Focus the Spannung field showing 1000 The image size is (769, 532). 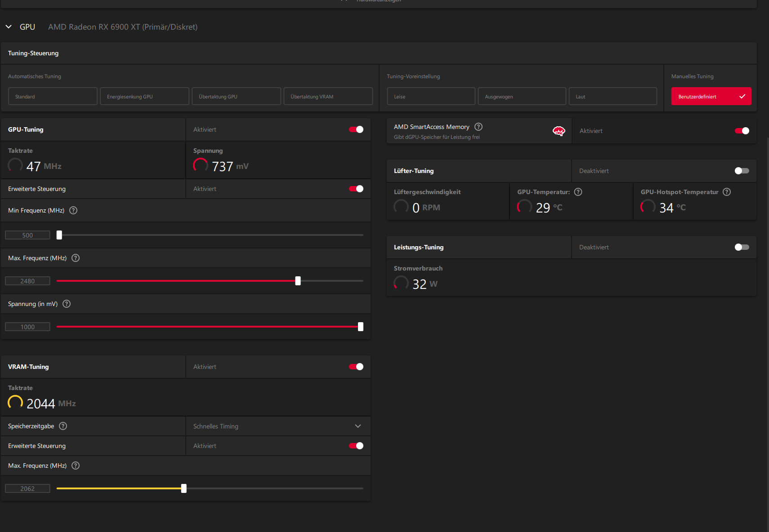[27, 327]
